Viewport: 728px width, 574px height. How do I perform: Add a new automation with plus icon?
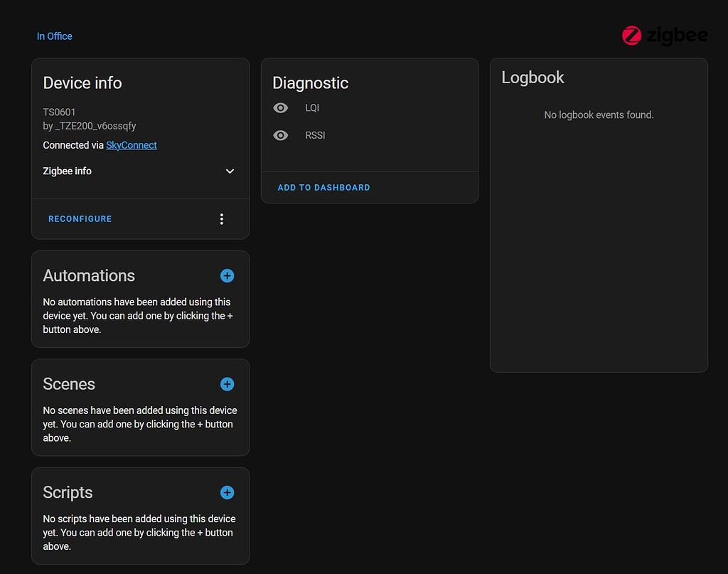coord(227,276)
